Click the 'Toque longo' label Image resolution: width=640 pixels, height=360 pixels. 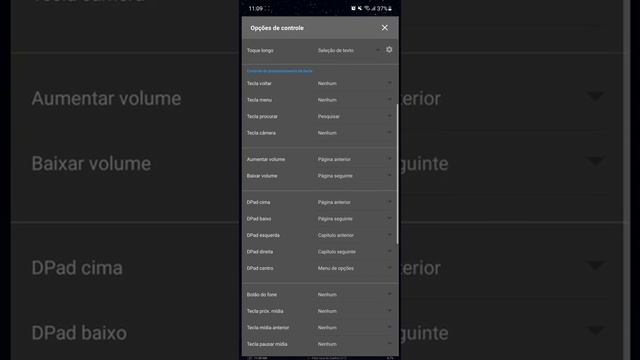(x=260, y=51)
